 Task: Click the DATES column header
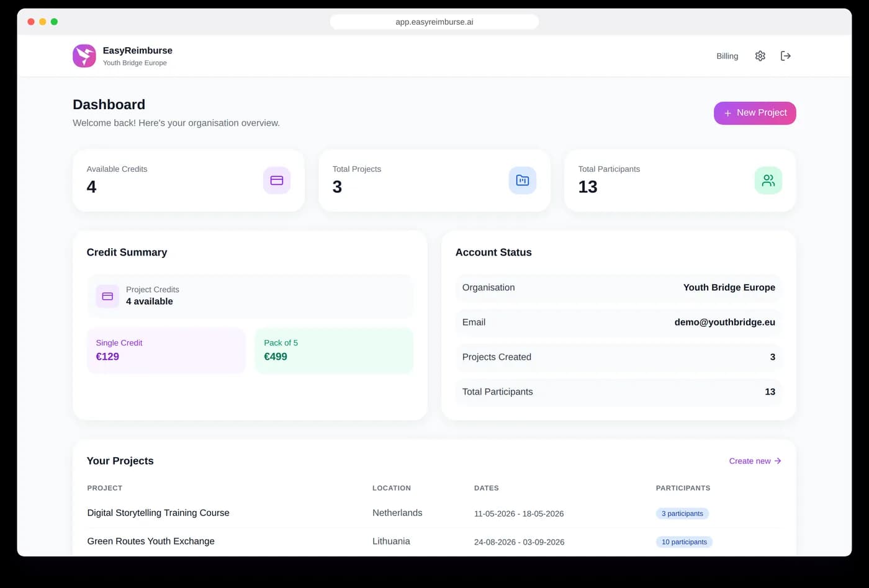(x=487, y=488)
